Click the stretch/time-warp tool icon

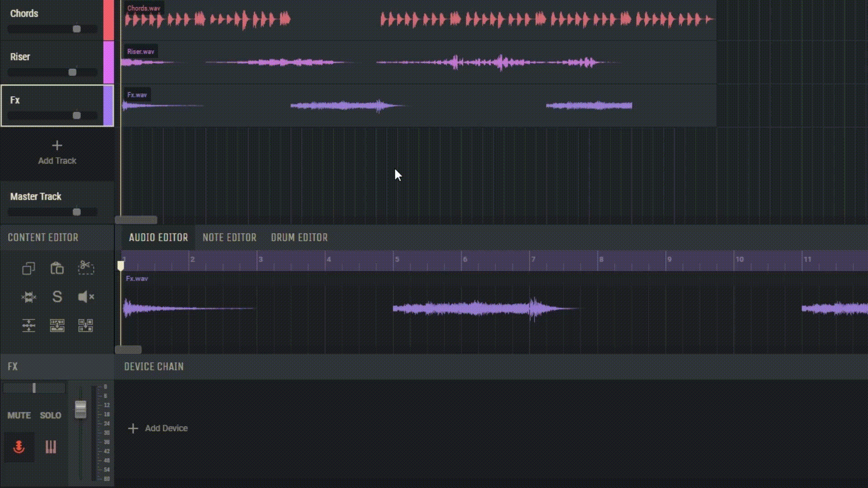[x=28, y=296]
